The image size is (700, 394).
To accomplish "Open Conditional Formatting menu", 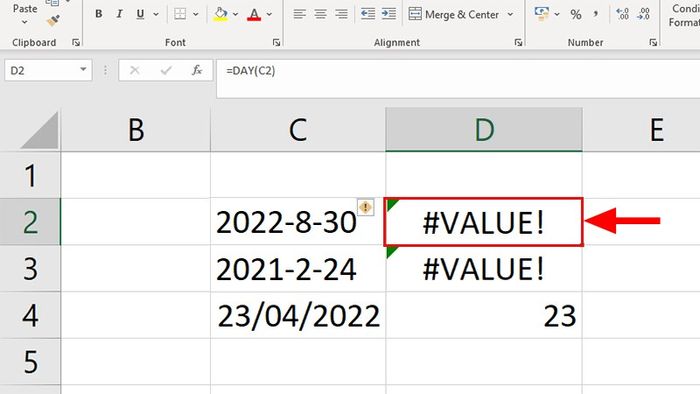I will 684,15.
